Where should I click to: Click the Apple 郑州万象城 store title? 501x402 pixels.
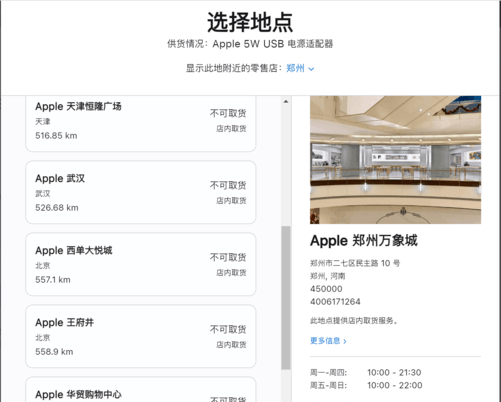[364, 240]
